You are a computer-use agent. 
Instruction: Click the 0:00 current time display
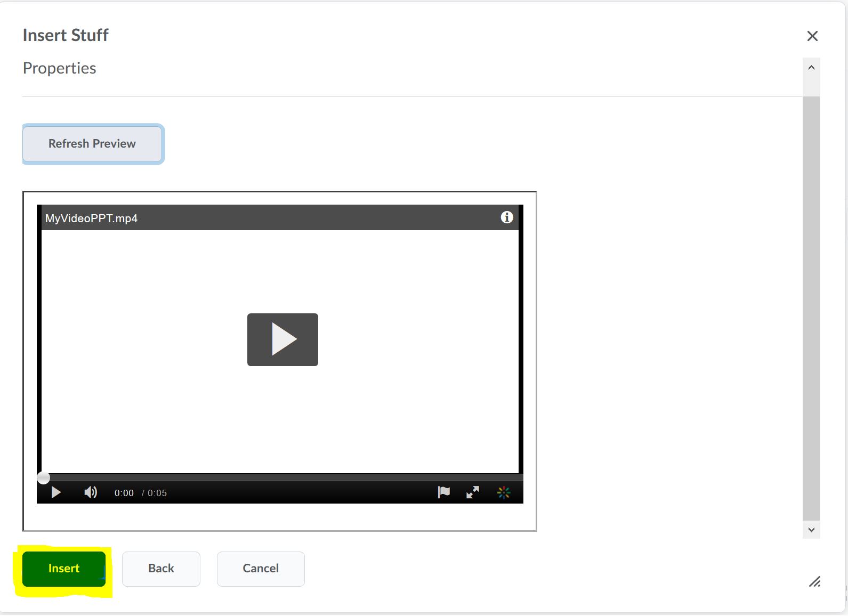[x=124, y=493]
